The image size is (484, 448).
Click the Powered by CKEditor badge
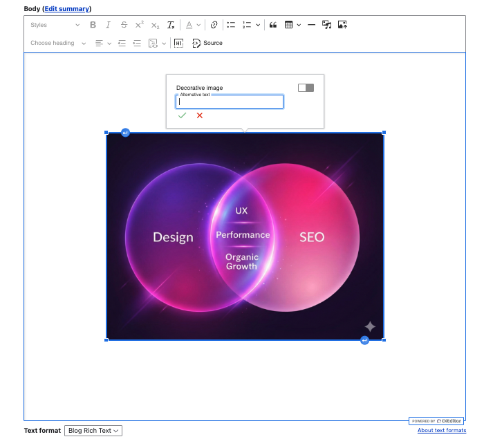[x=436, y=421]
